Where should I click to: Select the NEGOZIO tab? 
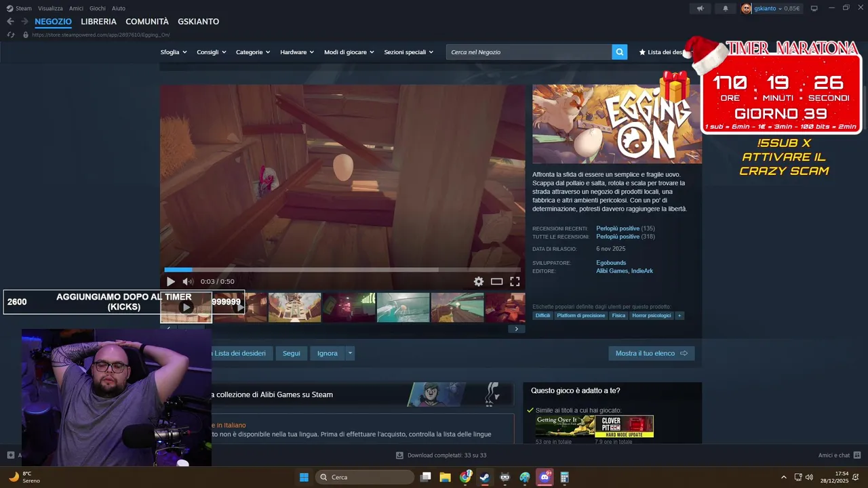pos(53,22)
